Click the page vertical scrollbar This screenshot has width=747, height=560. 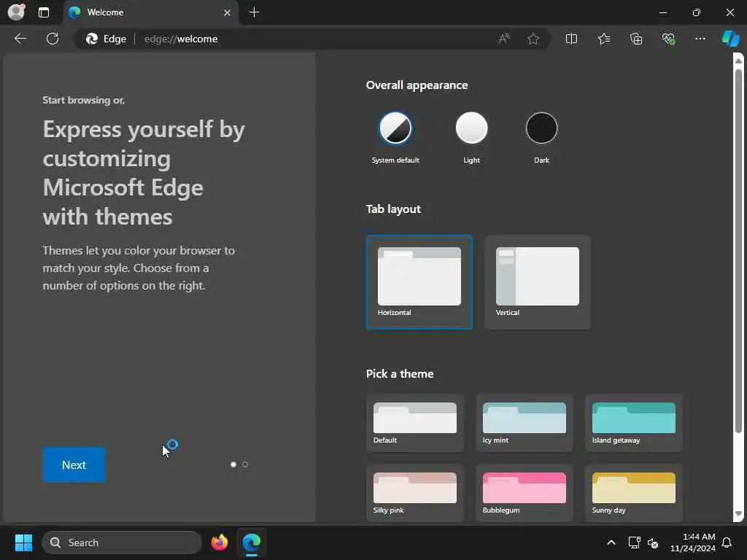pos(738,252)
